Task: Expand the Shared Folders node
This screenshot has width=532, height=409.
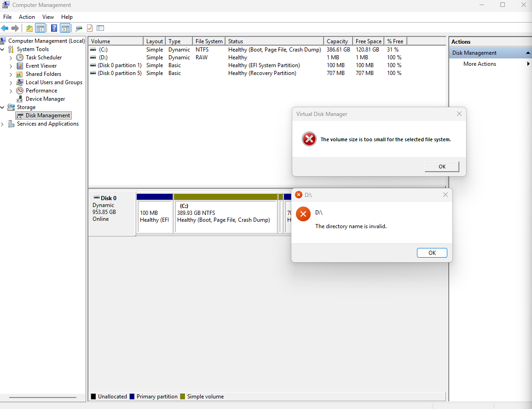Action: pyautogui.click(x=11, y=74)
